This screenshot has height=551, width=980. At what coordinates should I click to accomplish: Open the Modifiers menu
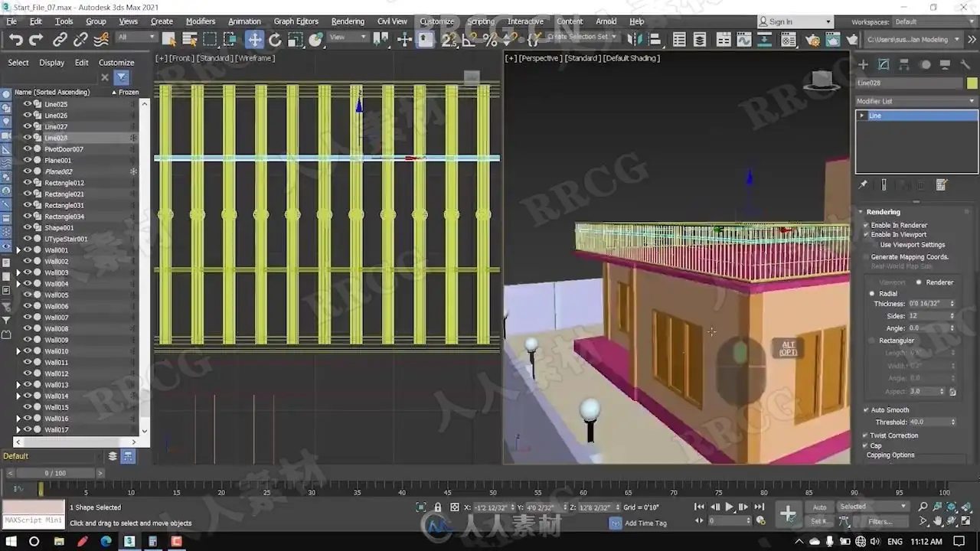(x=201, y=21)
